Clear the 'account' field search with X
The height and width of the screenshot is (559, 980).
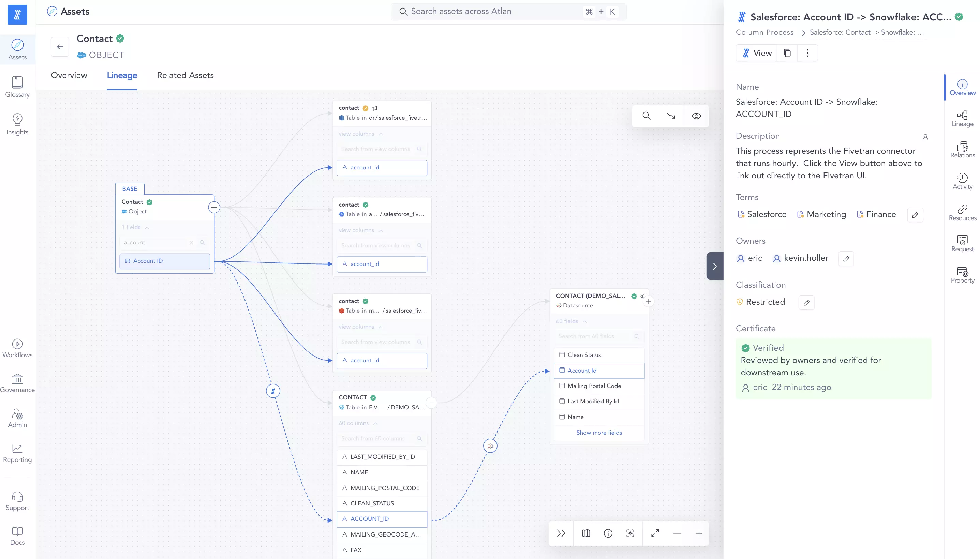[x=191, y=243]
